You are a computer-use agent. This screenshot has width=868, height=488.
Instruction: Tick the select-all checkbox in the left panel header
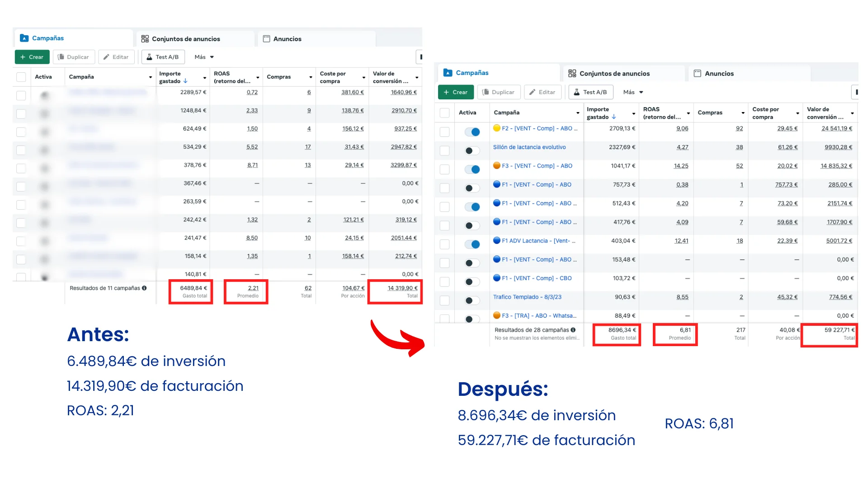point(21,77)
